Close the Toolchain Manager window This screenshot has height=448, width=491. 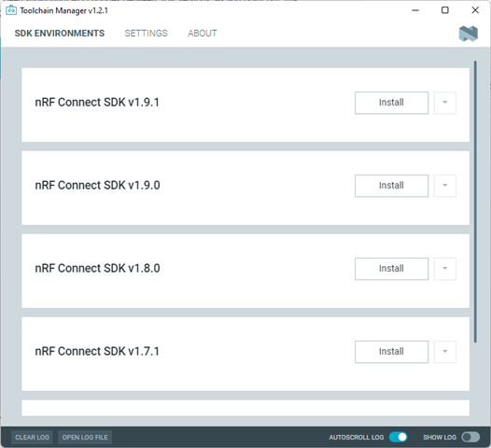(475, 10)
